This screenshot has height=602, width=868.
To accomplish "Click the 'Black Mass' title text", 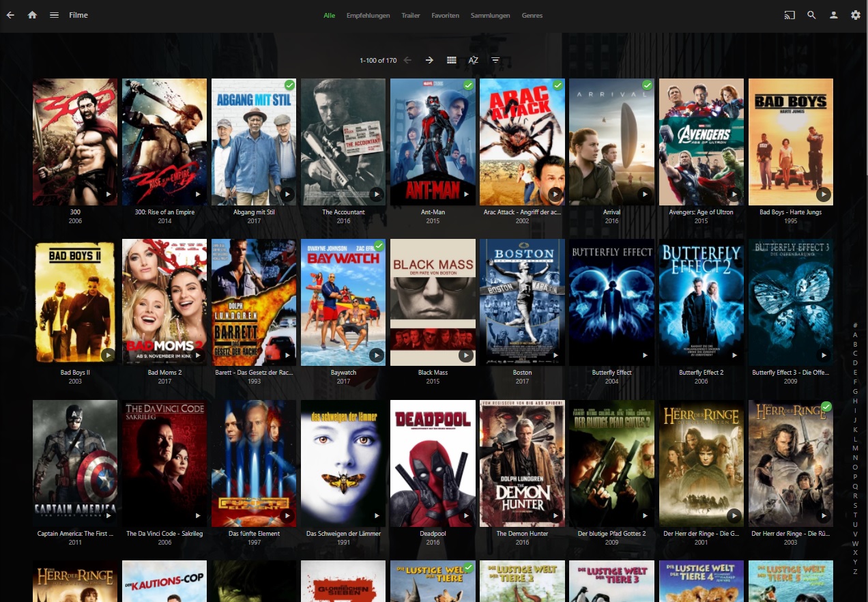I will [x=433, y=373].
